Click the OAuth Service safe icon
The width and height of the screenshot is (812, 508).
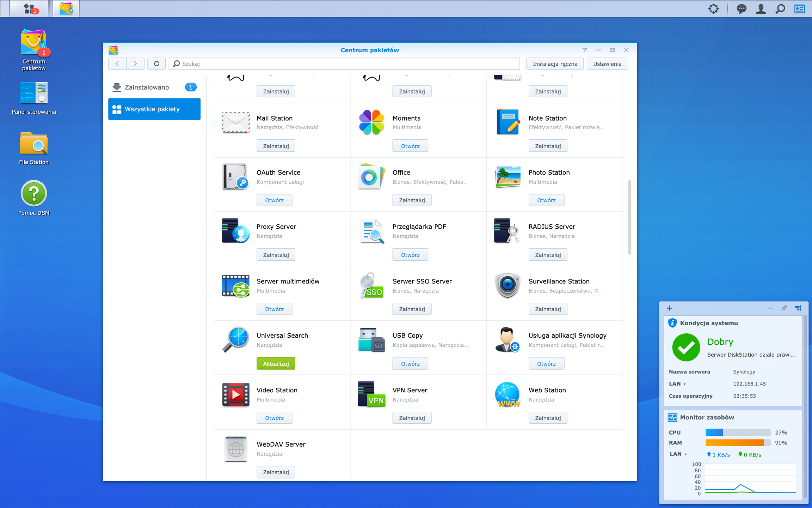click(x=236, y=176)
